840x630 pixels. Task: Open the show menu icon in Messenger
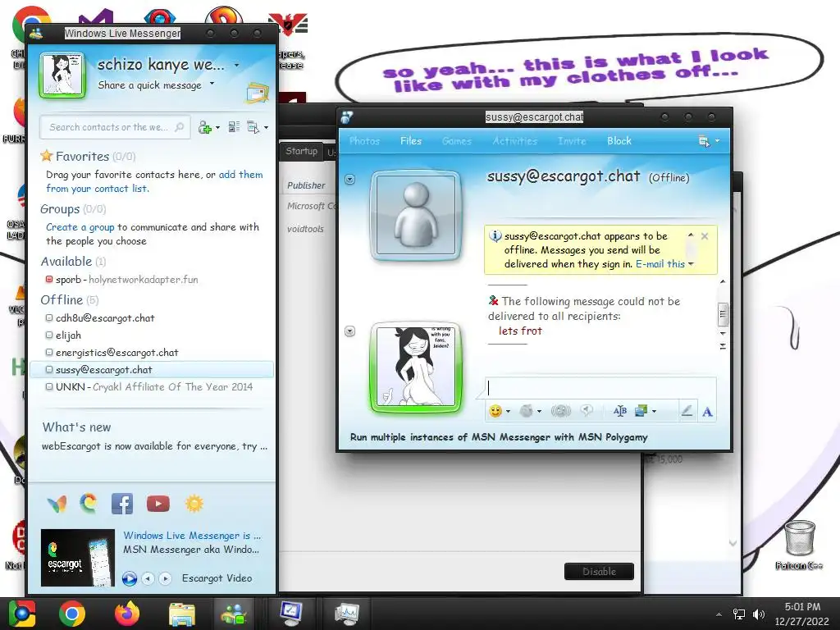click(x=253, y=127)
